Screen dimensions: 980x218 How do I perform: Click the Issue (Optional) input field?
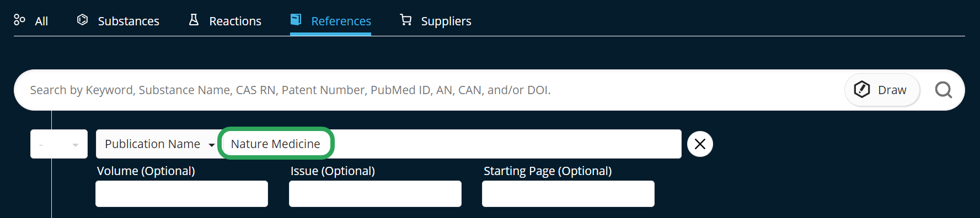click(375, 194)
